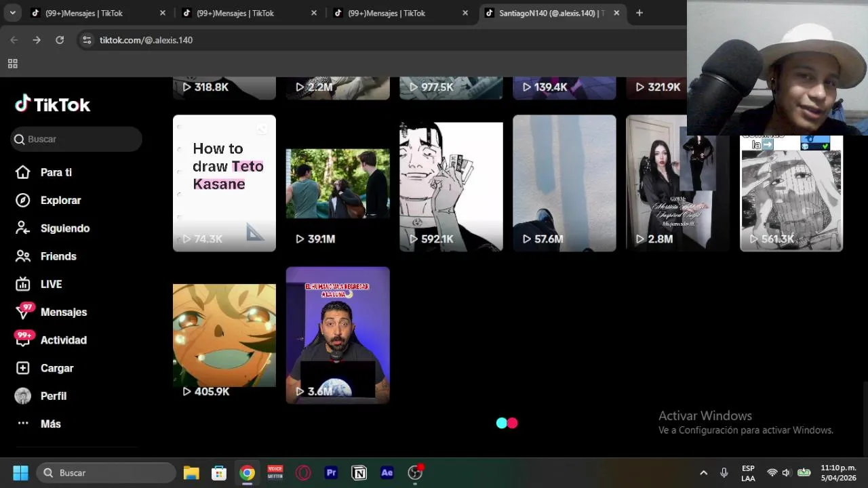Image resolution: width=868 pixels, height=488 pixels.
Task: Go to Explorar page
Action: [60, 200]
